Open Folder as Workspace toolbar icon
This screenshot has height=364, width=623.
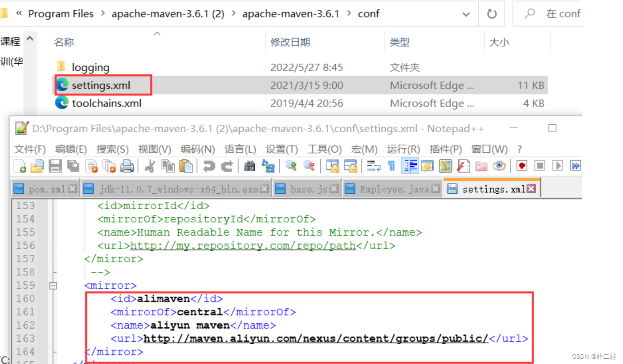click(x=481, y=166)
